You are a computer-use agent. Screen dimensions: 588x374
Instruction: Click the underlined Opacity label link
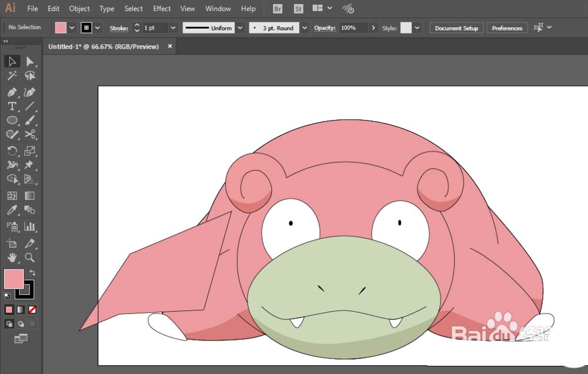[x=325, y=28]
